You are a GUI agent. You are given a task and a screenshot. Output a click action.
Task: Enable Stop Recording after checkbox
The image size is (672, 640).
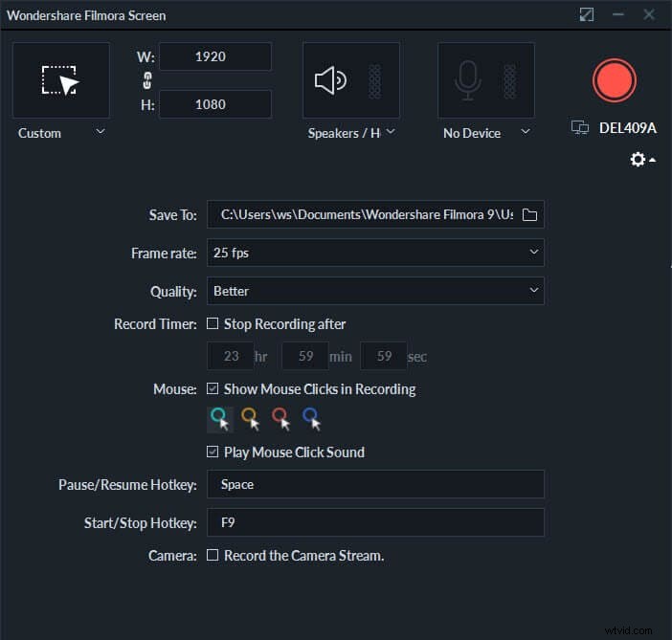pos(213,323)
